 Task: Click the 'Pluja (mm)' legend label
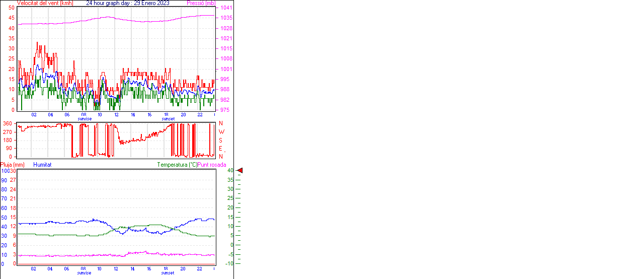point(13,165)
